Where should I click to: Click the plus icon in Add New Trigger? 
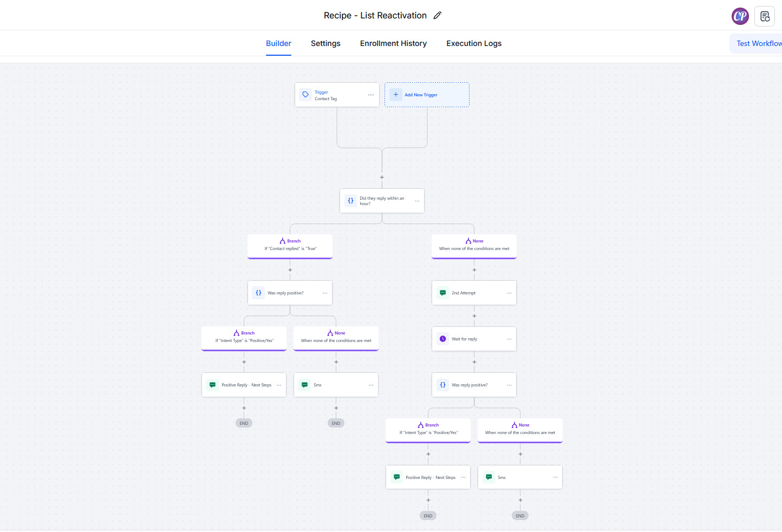click(x=396, y=95)
